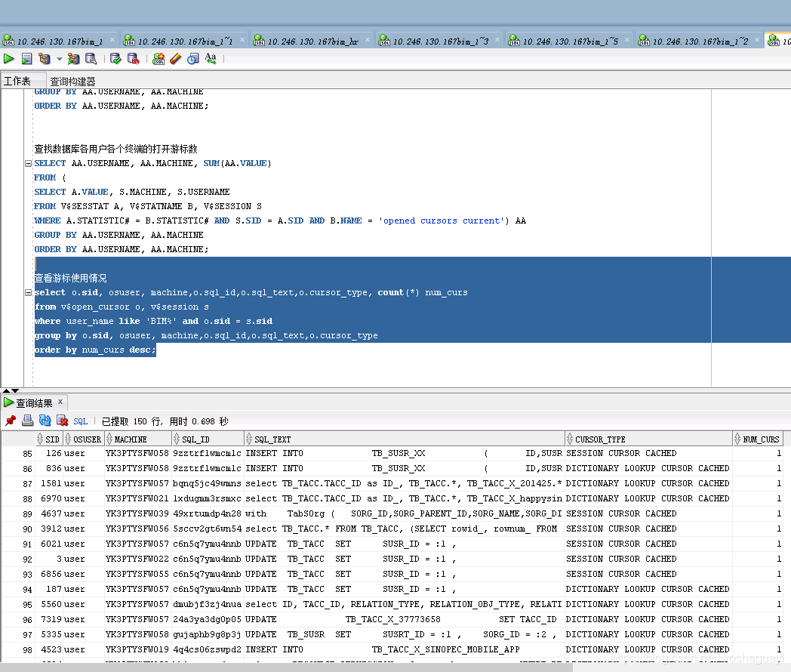This screenshot has height=672, width=791.
Task: Click the Rollback icon
Action: coord(133,59)
